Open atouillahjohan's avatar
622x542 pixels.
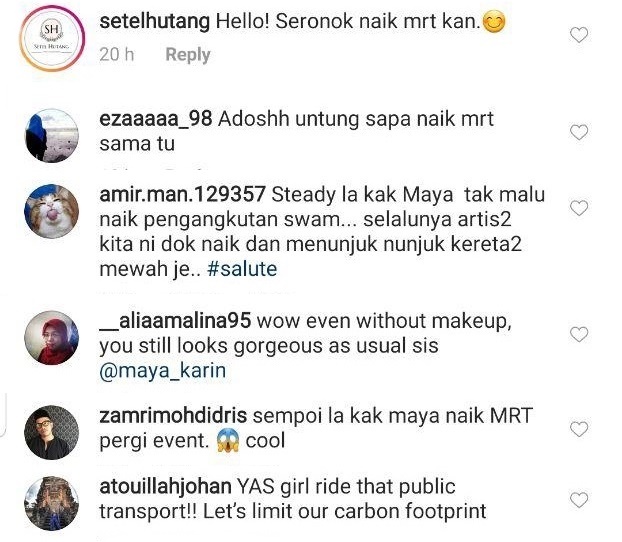[x=52, y=503]
